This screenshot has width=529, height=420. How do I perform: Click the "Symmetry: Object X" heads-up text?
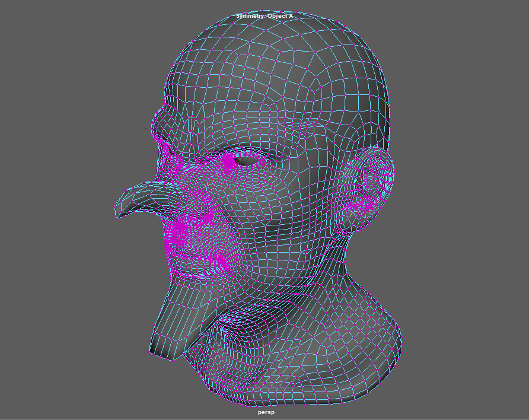click(x=264, y=16)
